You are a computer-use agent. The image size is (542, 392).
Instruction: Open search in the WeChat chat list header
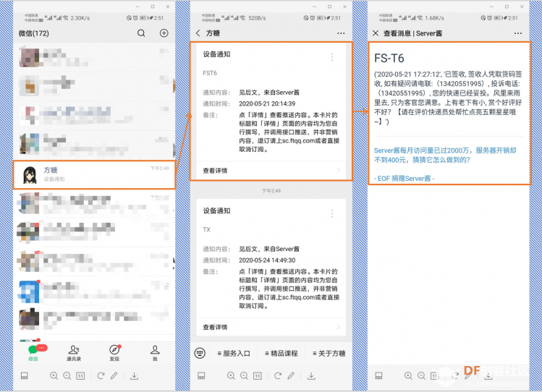[x=141, y=33]
